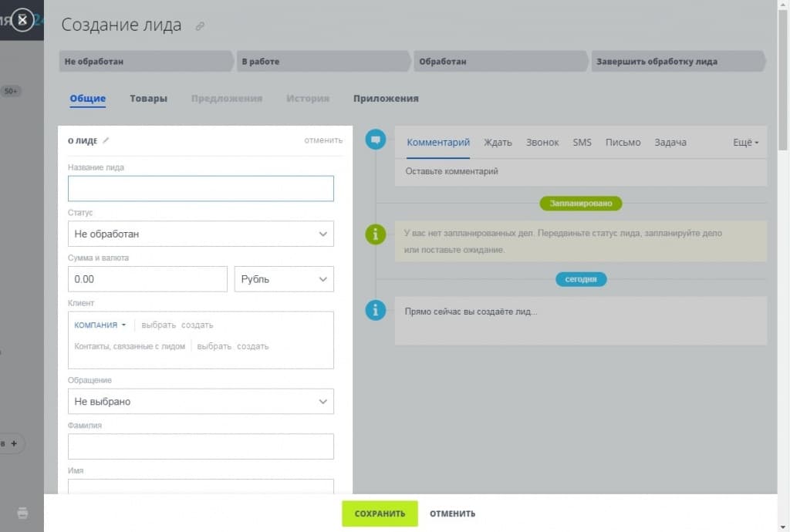Click the plus icon in left sidebar

[14, 444]
